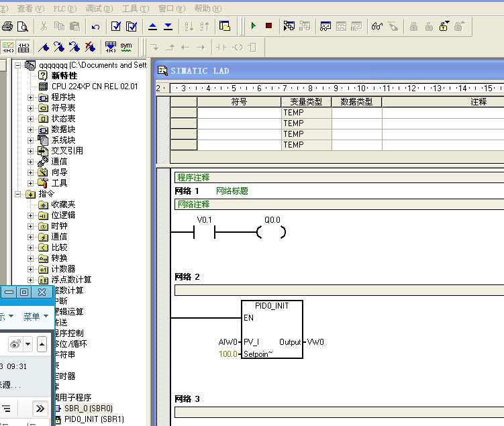
Task: Click the 程序注释 comment field
Action: 339,178
